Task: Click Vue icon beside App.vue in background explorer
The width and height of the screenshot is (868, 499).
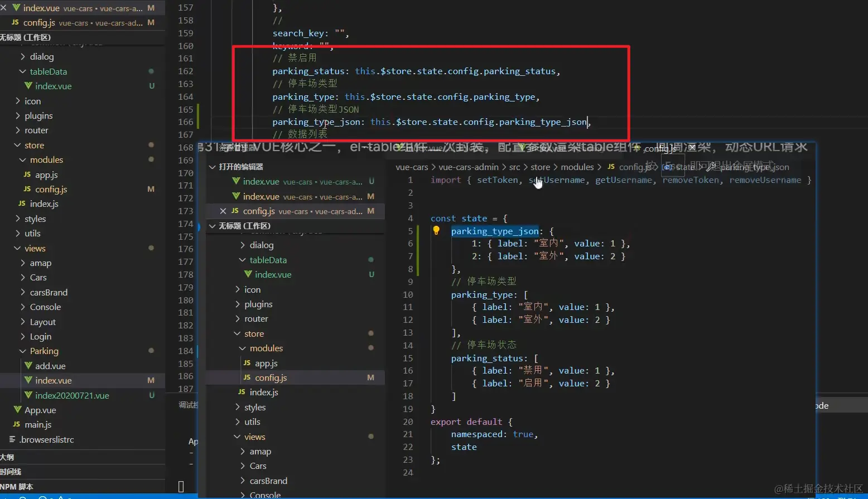Action: pyautogui.click(x=17, y=410)
